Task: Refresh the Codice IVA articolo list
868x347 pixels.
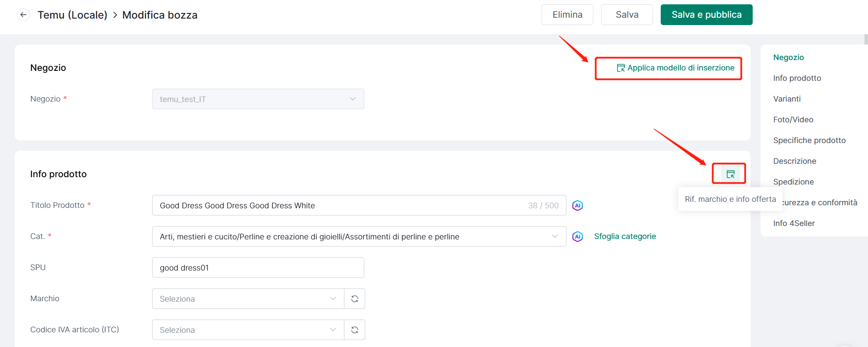Action: tap(355, 330)
